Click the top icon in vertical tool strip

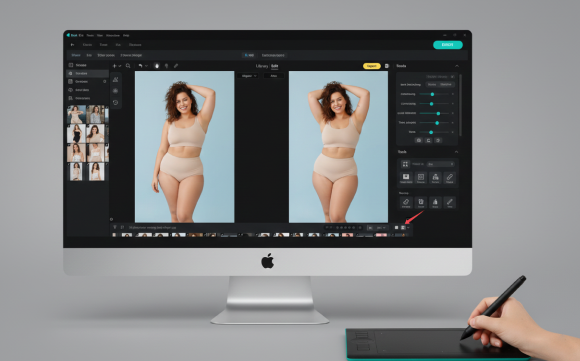click(x=115, y=80)
